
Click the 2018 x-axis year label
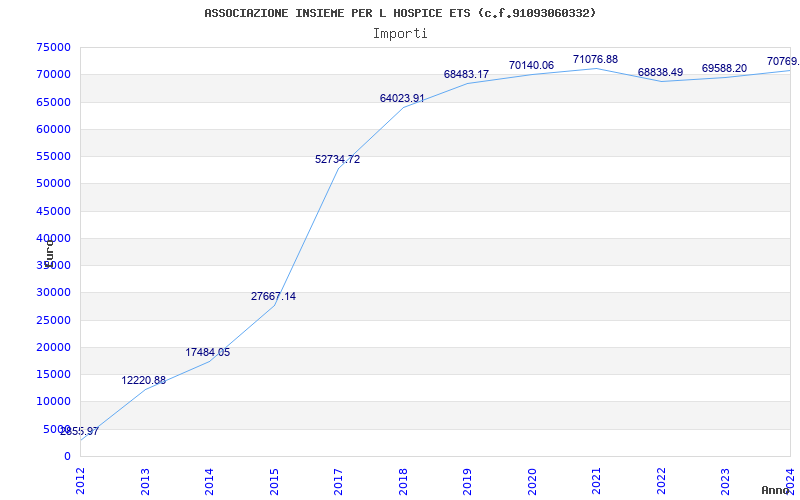[x=403, y=480]
